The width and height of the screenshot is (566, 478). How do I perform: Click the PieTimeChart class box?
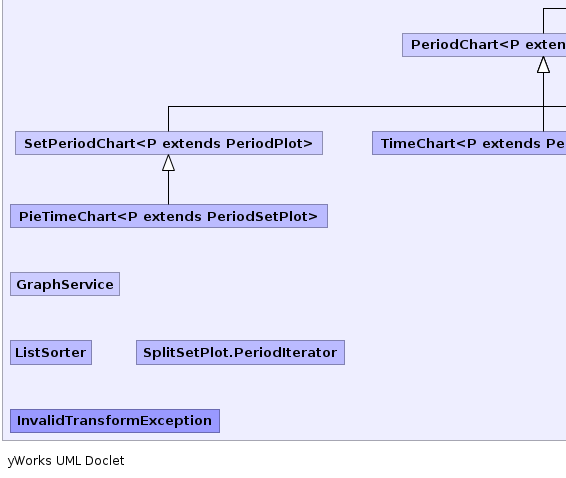point(169,216)
